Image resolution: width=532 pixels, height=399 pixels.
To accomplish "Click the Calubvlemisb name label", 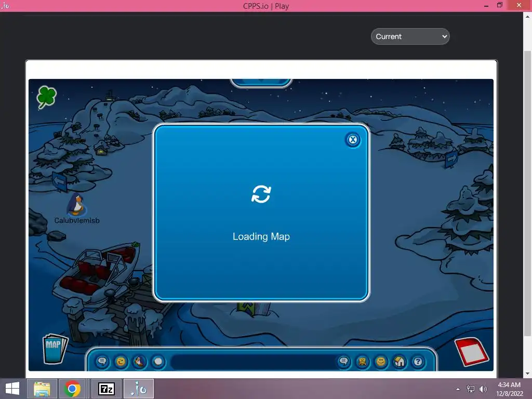I will tap(77, 220).
